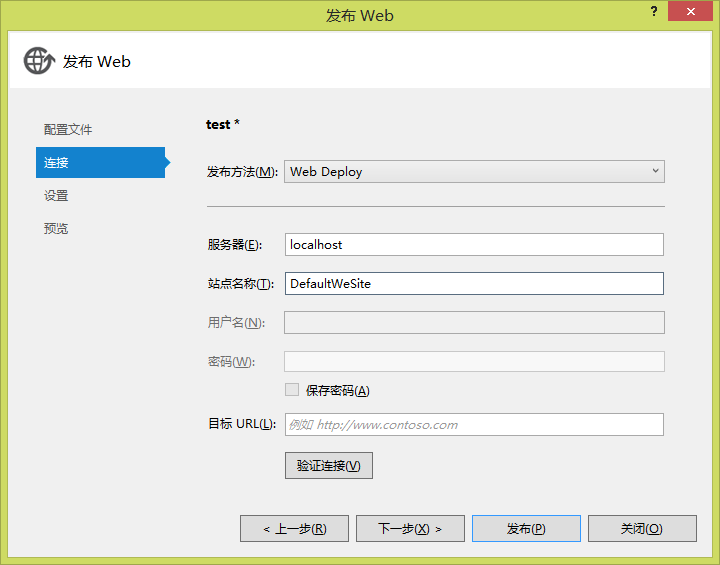Viewport: 720px width, 565px height.
Task: Click the 关闭 button
Action: (x=642, y=528)
